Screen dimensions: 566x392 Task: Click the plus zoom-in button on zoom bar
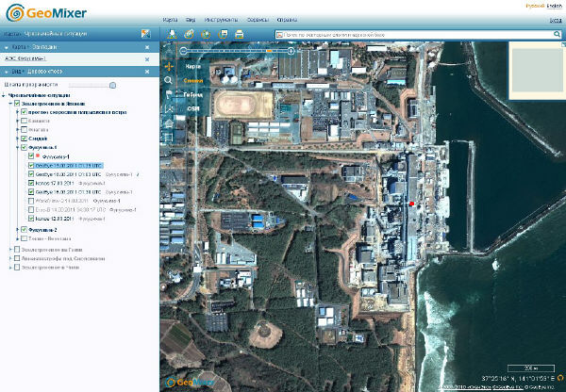(291, 51)
